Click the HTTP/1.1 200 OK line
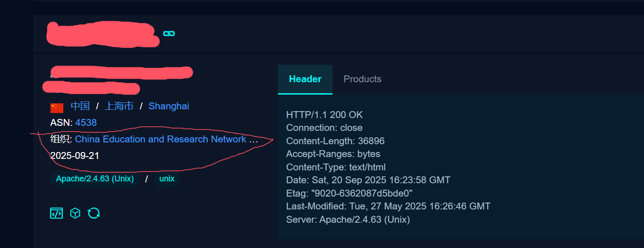 pos(324,115)
